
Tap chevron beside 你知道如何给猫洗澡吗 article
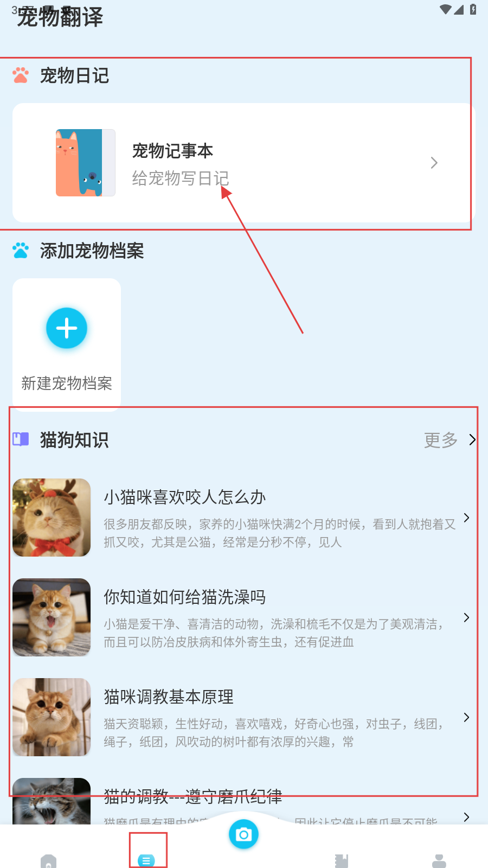(x=466, y=617)
